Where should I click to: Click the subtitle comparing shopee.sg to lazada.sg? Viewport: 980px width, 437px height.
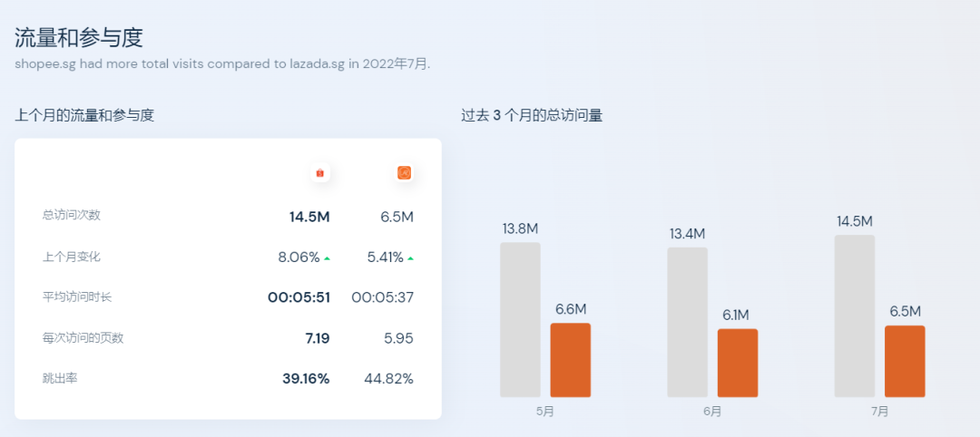pyautogui.click(x=222, y=64)
